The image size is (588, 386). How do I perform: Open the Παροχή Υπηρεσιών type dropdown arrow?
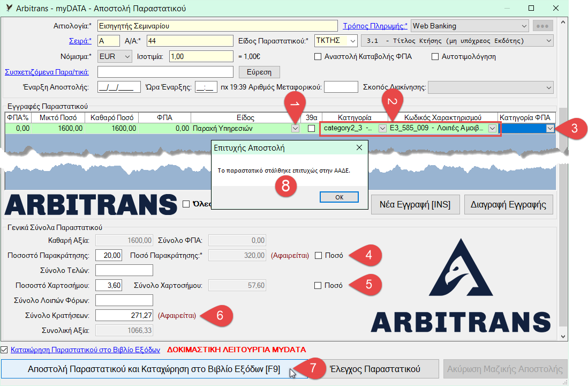pyautogui.click(x=296, y=129)
